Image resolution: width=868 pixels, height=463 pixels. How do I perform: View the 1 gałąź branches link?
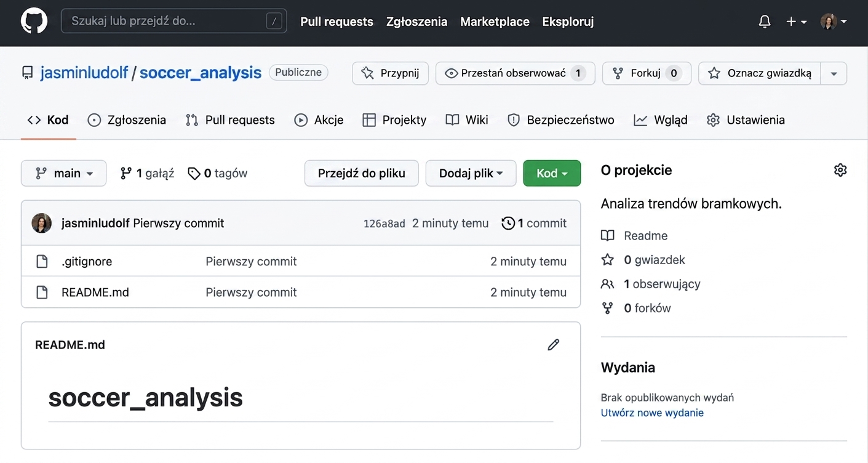coord(147,174)
